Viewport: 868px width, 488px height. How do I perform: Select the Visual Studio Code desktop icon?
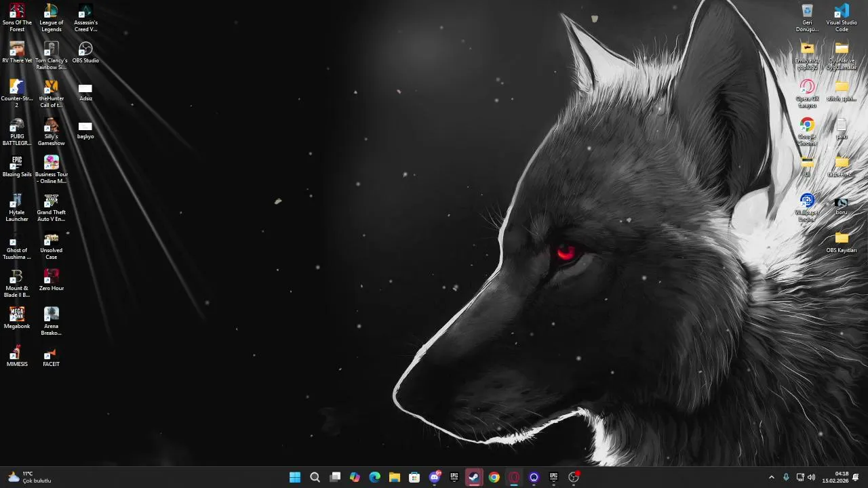[842, 18]
